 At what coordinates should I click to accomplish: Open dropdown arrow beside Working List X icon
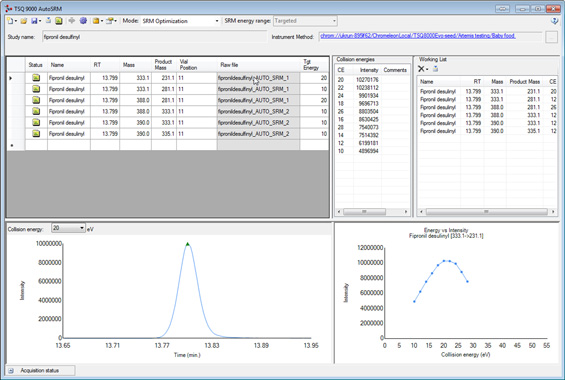point(427,69)
